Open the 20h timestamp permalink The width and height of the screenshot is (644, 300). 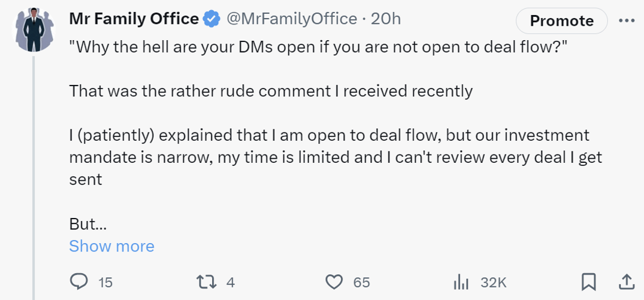point(386,19)
